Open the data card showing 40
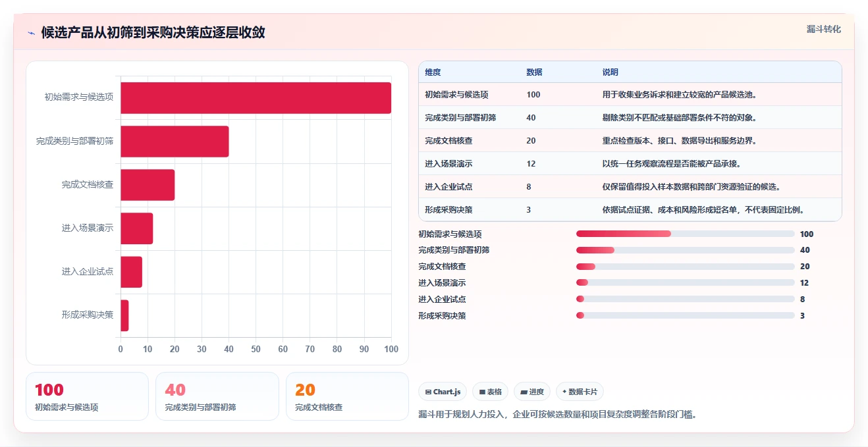868x447 pixels. coord(217,396)
